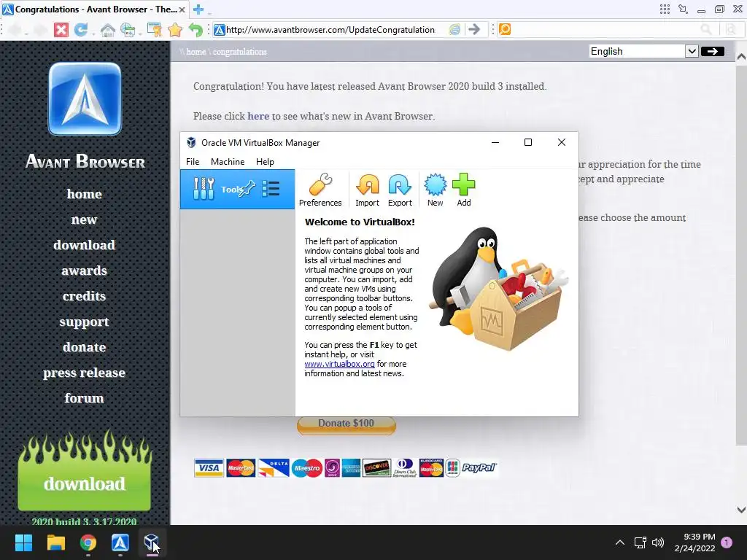Open the 'press release' sidebar link
The width and height of the screenshot is (747, 560).
85,373
